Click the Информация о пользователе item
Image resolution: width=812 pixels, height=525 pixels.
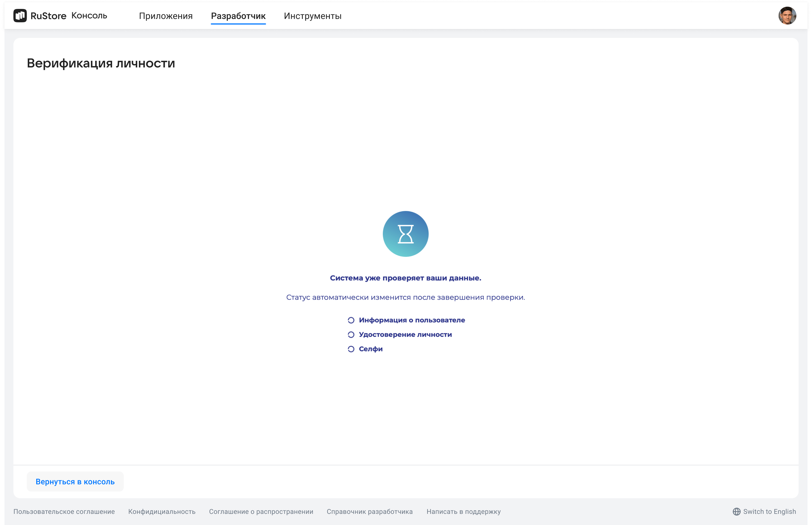click(412, 320)
